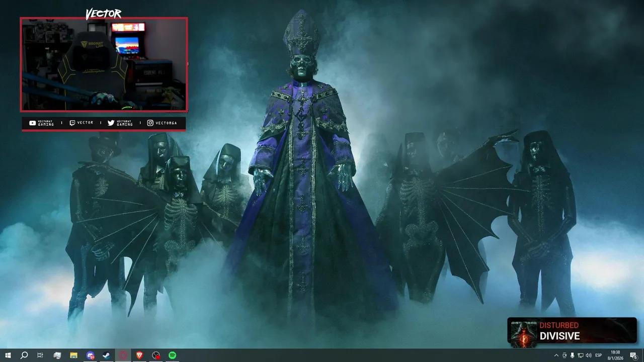Click the YouTube icon in social bar
This screenshot has width=644, height=362.
(33, 123)
